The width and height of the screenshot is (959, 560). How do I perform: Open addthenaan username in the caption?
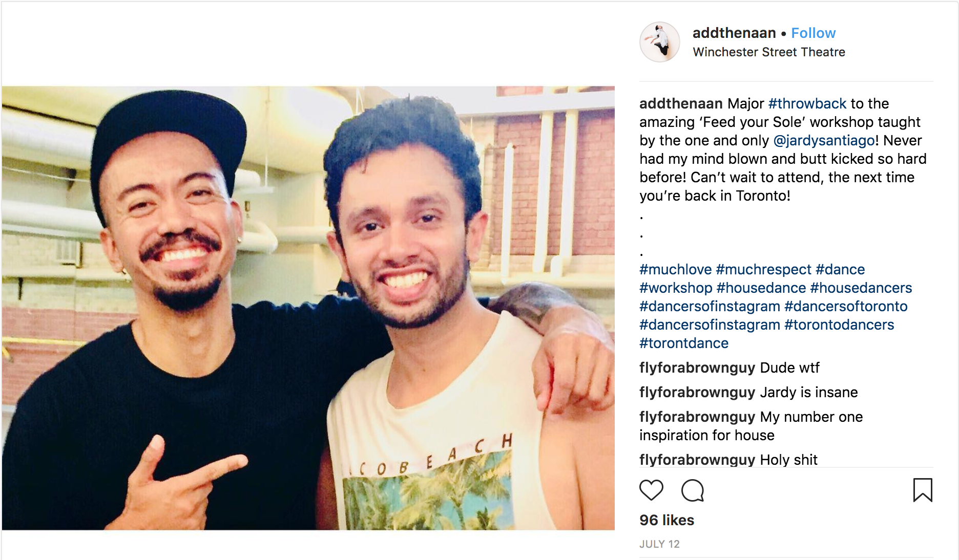pyautogui.click(x=681, y=103)
